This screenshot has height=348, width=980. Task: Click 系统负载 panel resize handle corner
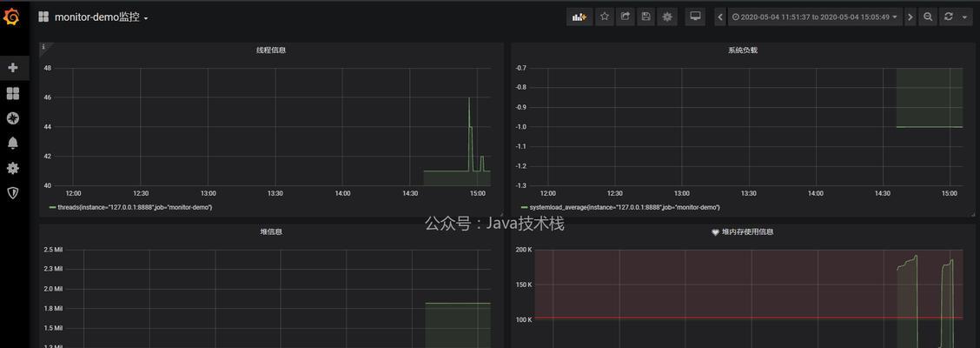click(972, 214)
